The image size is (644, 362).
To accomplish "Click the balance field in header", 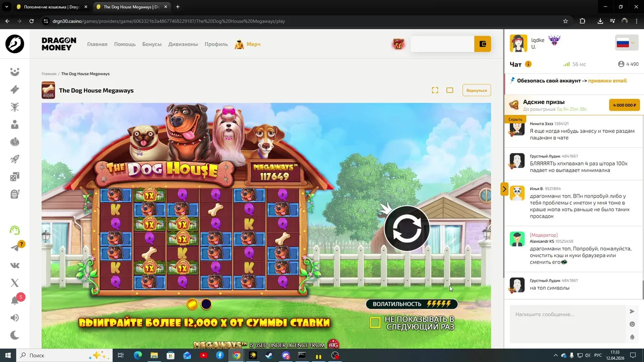I will 442,44.
